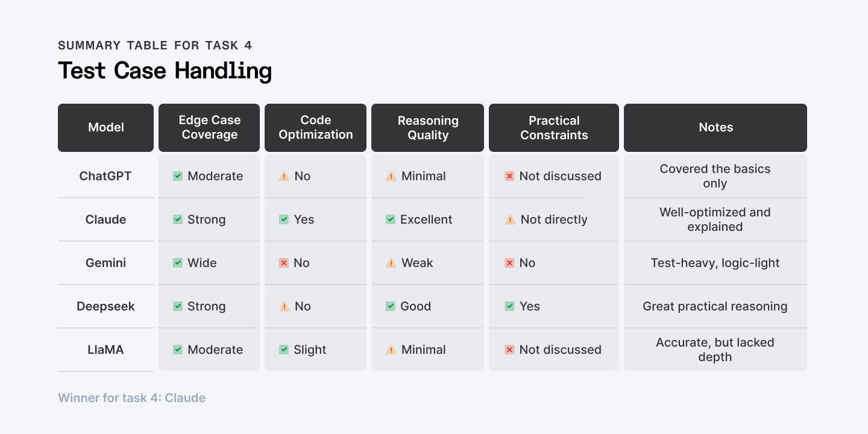868x434 pixels.
Task: Click warning icon beside Claude Not directly
Action: click(509, 219)
